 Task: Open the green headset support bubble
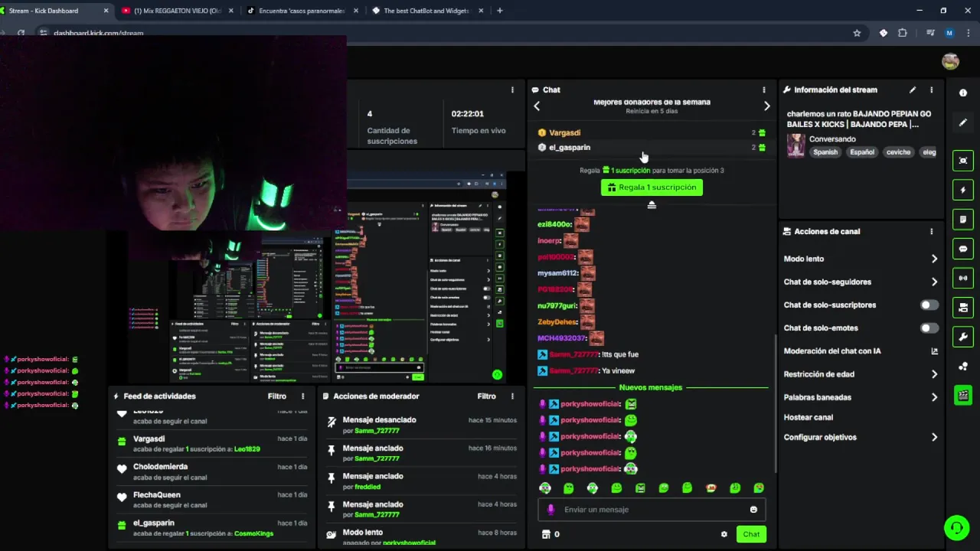pyautogui.click(x=955, y=527)
